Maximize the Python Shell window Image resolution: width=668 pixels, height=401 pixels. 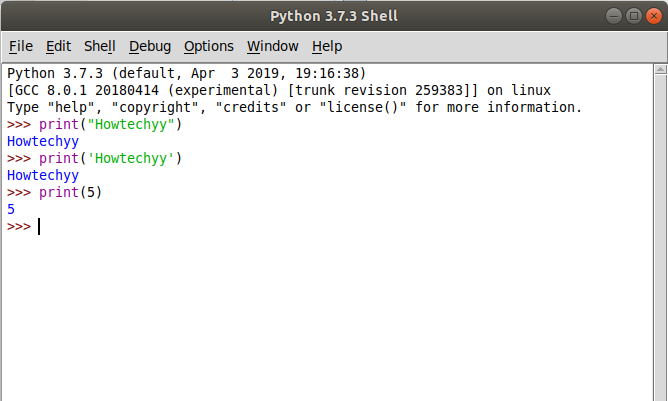(634, 16)
